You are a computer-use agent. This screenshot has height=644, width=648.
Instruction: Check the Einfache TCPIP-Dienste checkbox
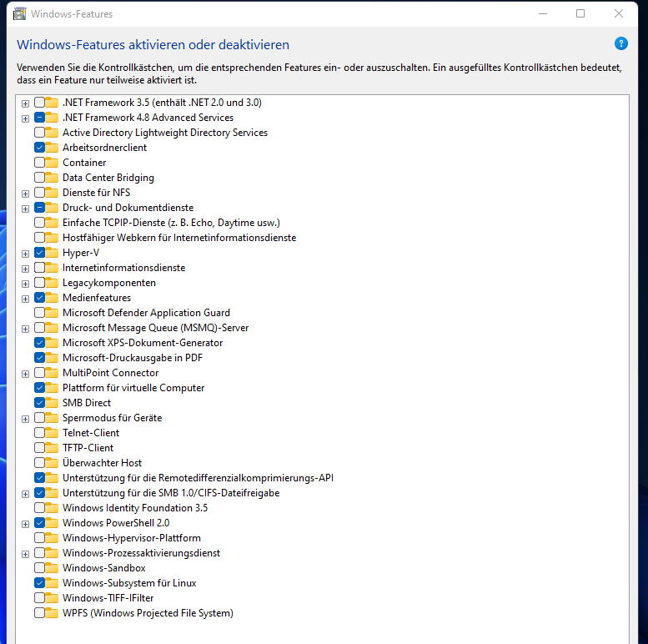(40, 223)
